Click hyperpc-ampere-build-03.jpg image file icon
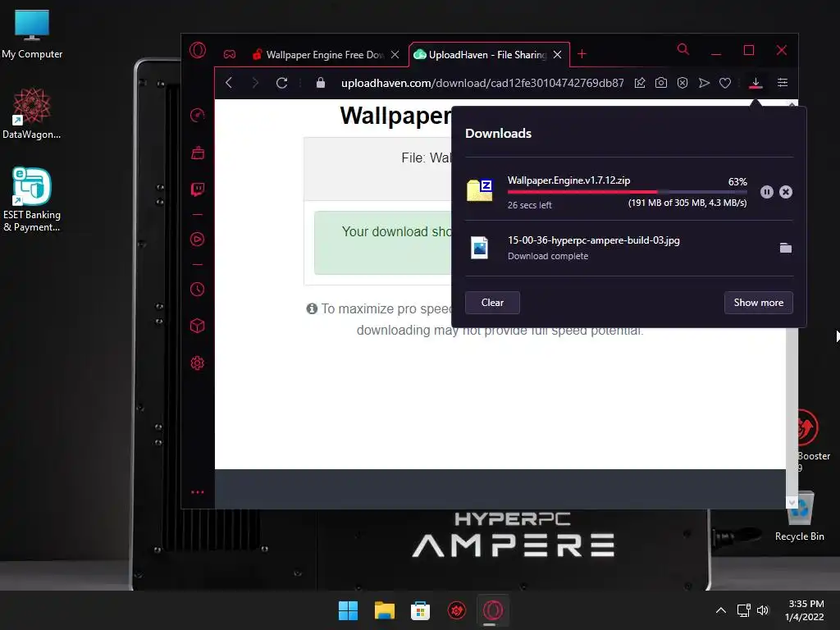Screen dimensions: 840x630 [479, 248]
